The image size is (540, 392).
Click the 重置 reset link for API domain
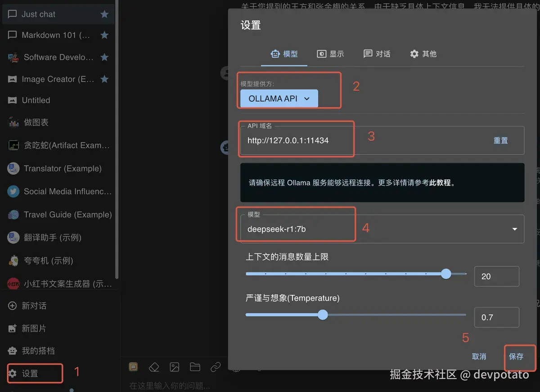500,140
